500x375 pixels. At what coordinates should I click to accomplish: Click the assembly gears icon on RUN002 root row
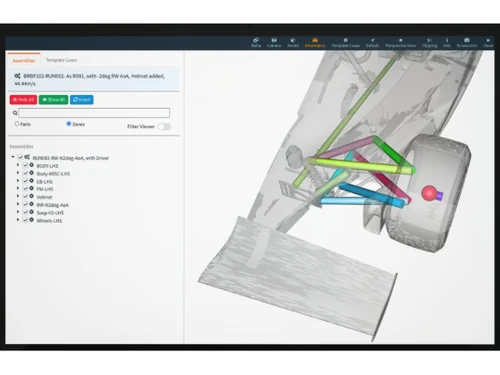pos(27,157)
